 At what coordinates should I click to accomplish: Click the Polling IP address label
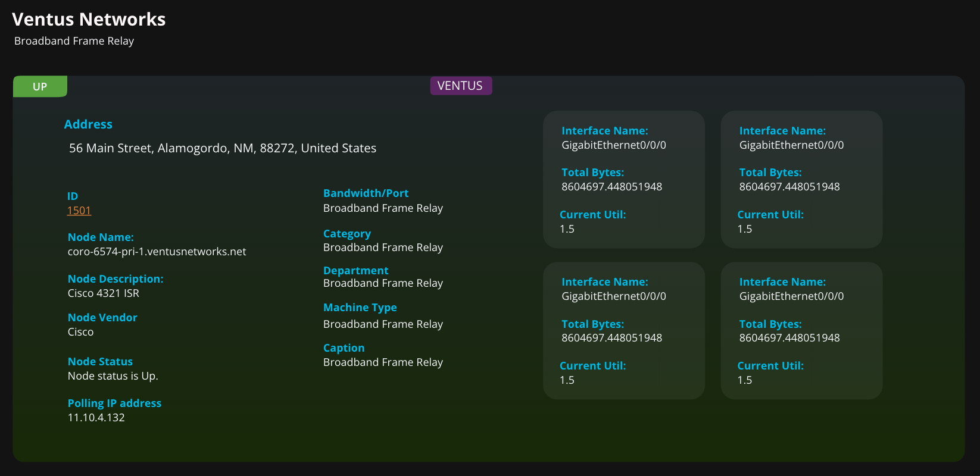[114, 403]
